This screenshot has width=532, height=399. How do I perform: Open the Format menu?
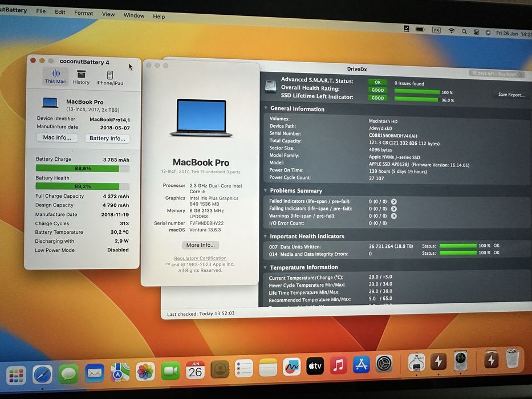83,13
